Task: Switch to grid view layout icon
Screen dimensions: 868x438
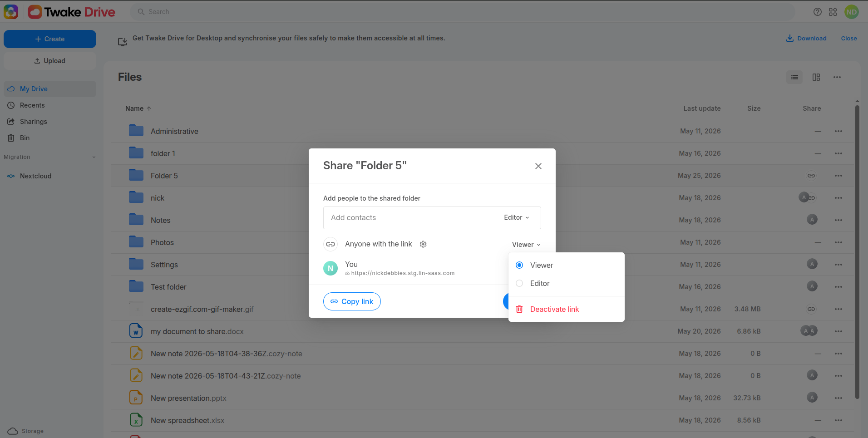Action: 816,77
